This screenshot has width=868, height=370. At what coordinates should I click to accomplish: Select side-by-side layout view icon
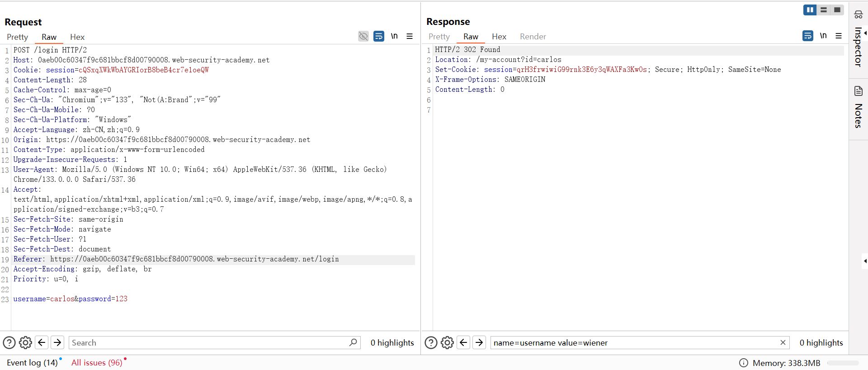coord(810,10)
